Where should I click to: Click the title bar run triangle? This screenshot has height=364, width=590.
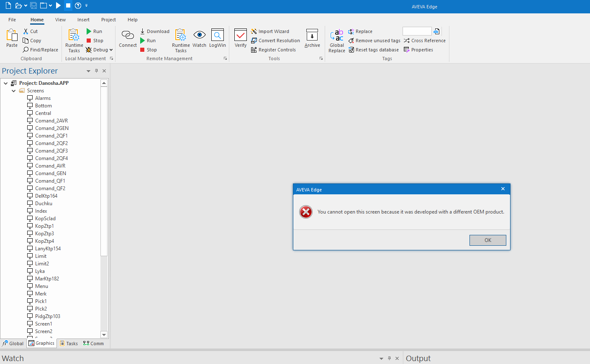[58, 5]
